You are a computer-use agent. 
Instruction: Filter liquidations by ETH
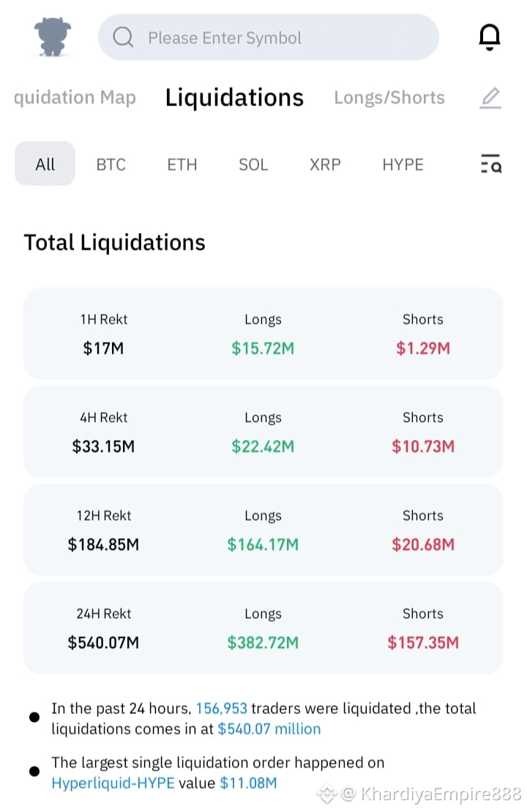pyautogui.click(x=182, y=164)
